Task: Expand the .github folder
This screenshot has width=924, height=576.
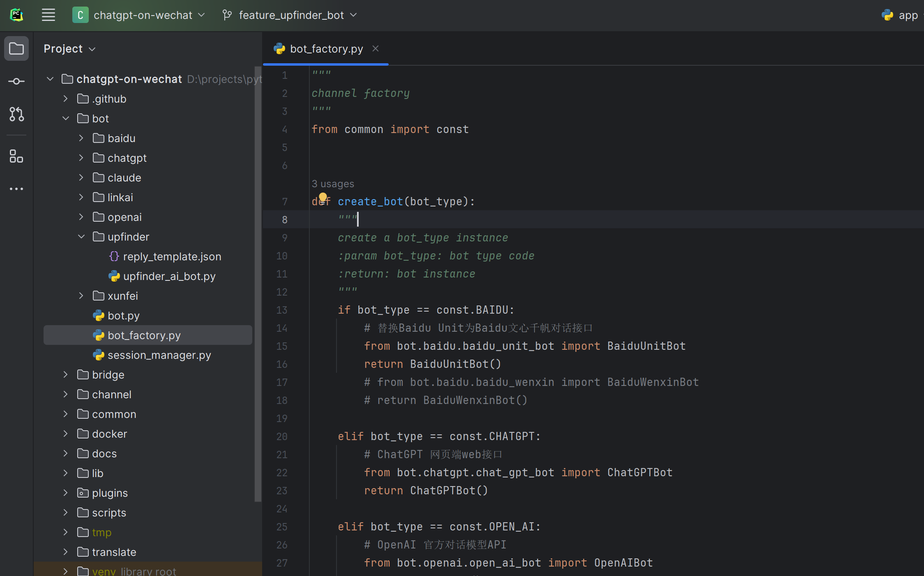Action: [66, 99]
